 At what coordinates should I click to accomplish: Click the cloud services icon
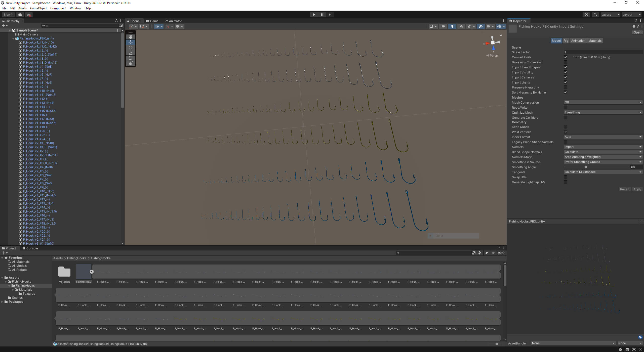pyautogui.click(x=20, y=15)
